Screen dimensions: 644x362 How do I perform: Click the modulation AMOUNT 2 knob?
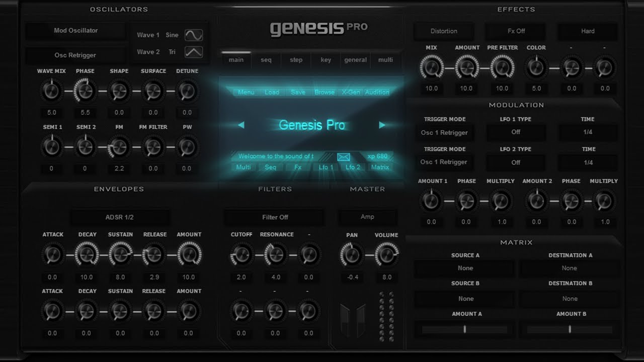(536, 201)
